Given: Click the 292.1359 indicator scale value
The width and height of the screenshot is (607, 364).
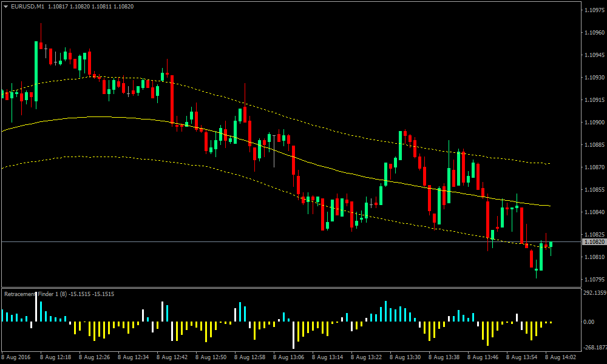Looking at the screenshot, I should 594,292.
